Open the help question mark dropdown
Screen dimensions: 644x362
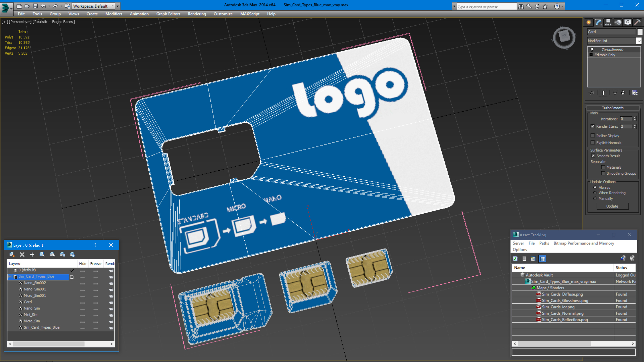[562, 6]
